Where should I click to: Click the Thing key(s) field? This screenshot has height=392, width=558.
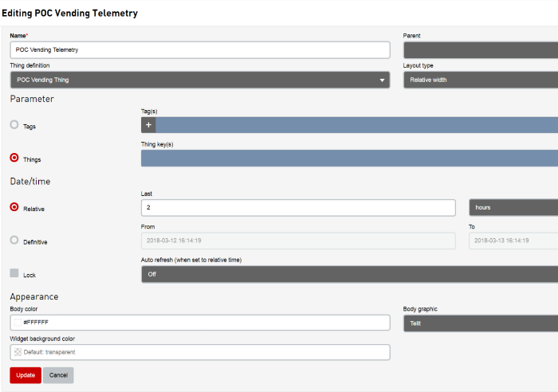(349, 158)
